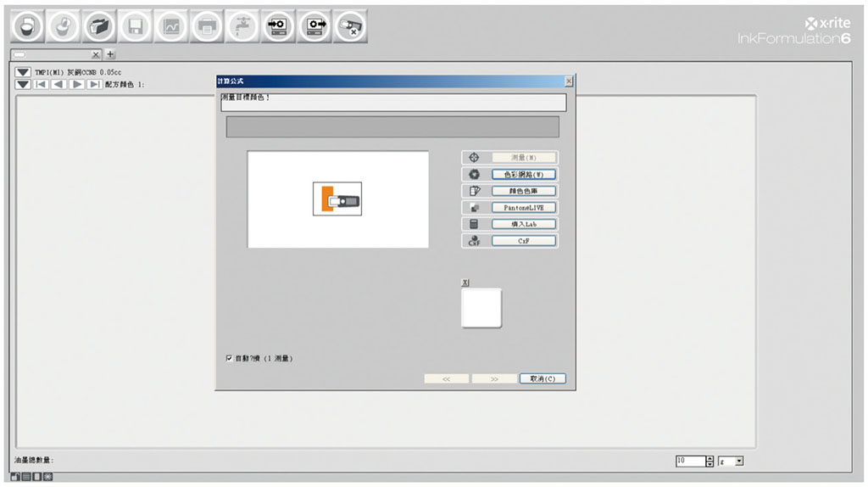Viewport: 868px width, 487px height.
Task: Click the 色彩網路 color wheel icon
Action: pos(475,174)
